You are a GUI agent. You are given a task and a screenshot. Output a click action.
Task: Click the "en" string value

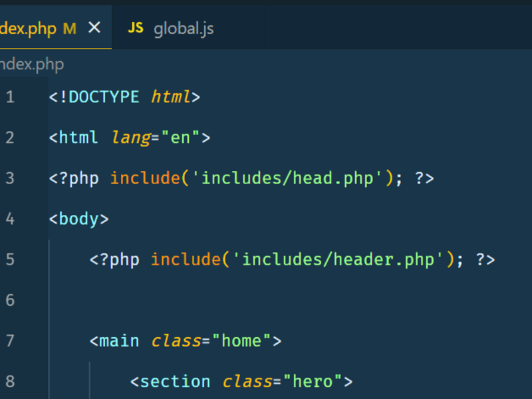tap(180, 138)
